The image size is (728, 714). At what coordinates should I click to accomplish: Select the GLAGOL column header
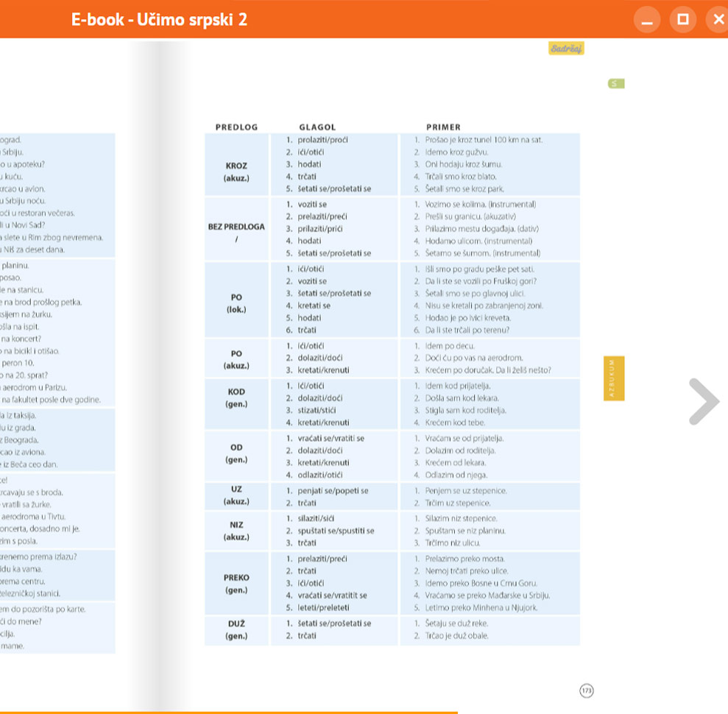317,127
